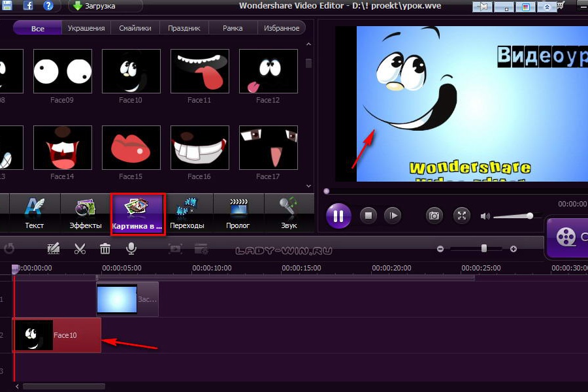The height and width of the screenshot is (392, 588).
Task: Click the film reel create button
Action: [566, 237]
